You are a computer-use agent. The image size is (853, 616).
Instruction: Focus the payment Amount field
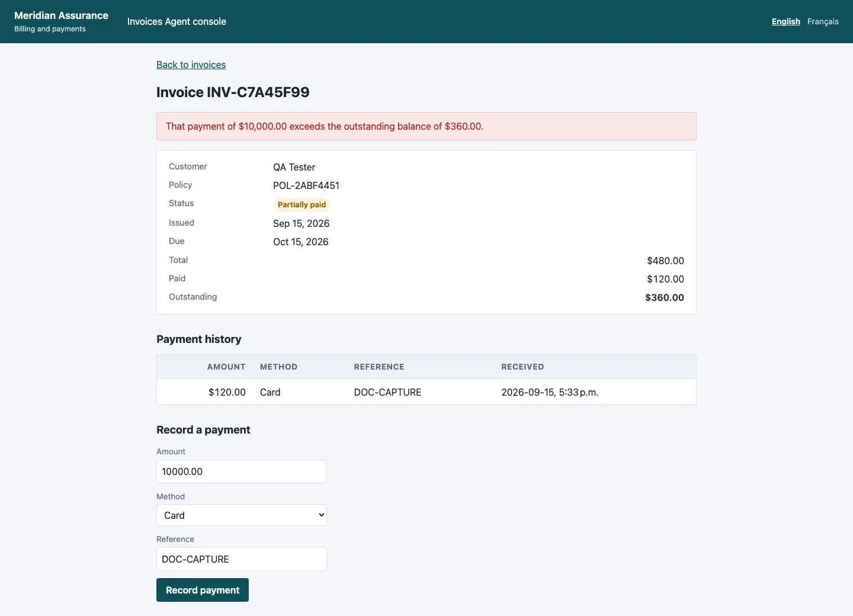click(x=242, y=471)
